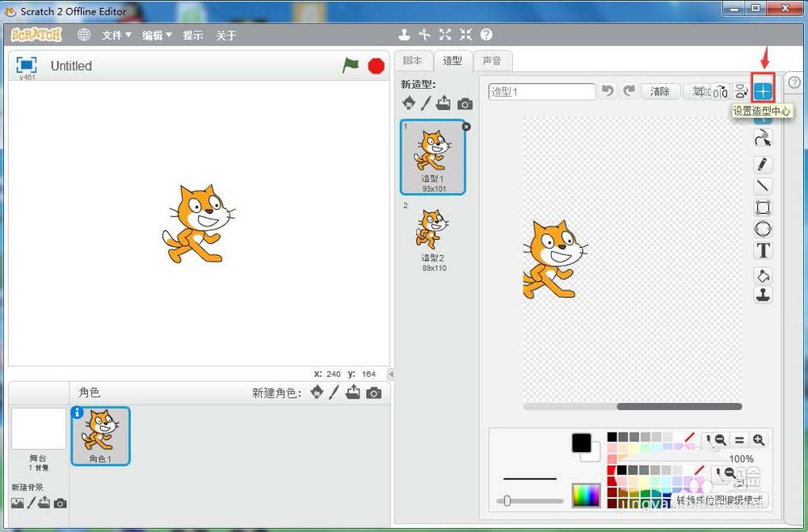Switch to the 脚本 (Scripts) tab

click(x=413, y=61)
